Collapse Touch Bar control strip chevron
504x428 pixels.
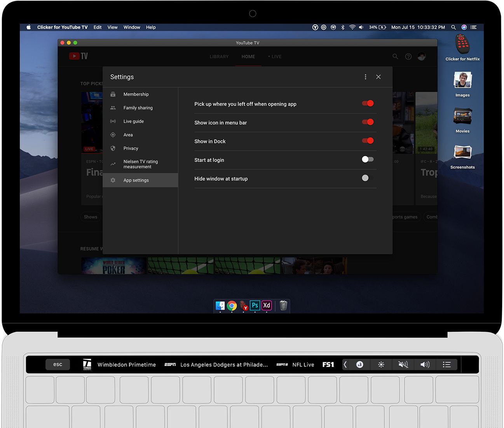[345, 364]
